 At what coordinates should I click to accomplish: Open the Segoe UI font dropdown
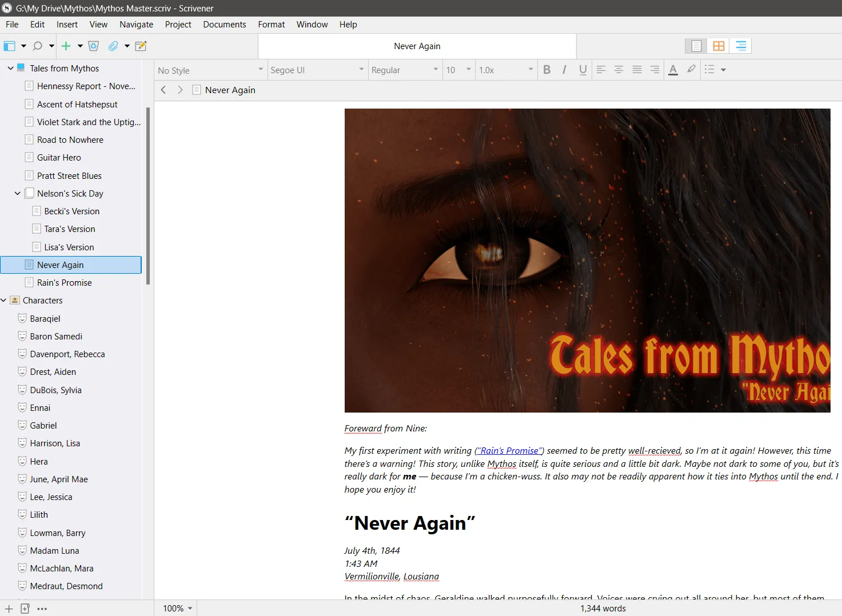(x=317, y=70)
